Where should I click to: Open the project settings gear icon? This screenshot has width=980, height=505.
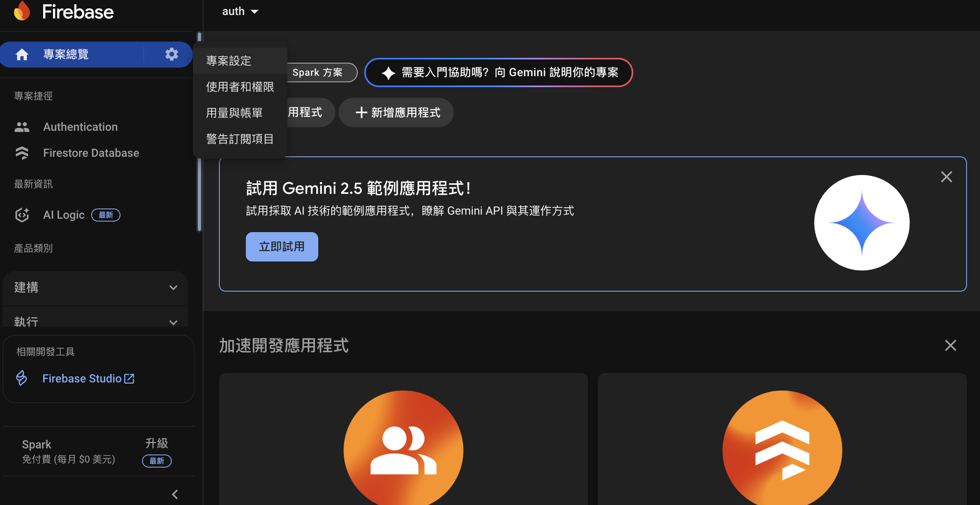(171, 54)
